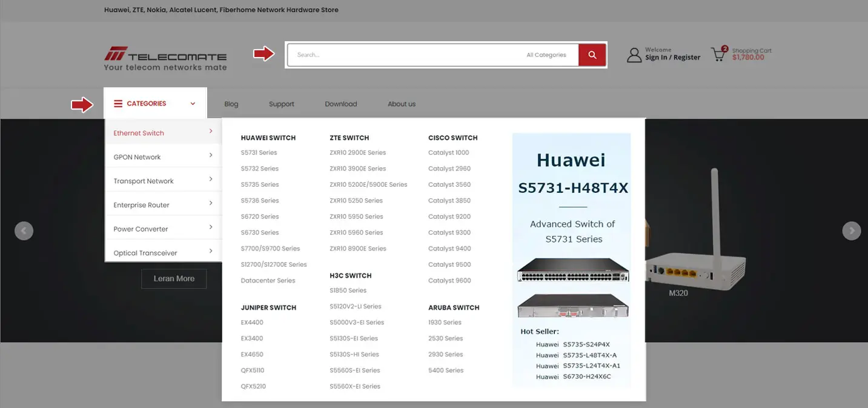868x408 pixels.
Task: Click the Leran More button
Action: (x=174, y=279)
